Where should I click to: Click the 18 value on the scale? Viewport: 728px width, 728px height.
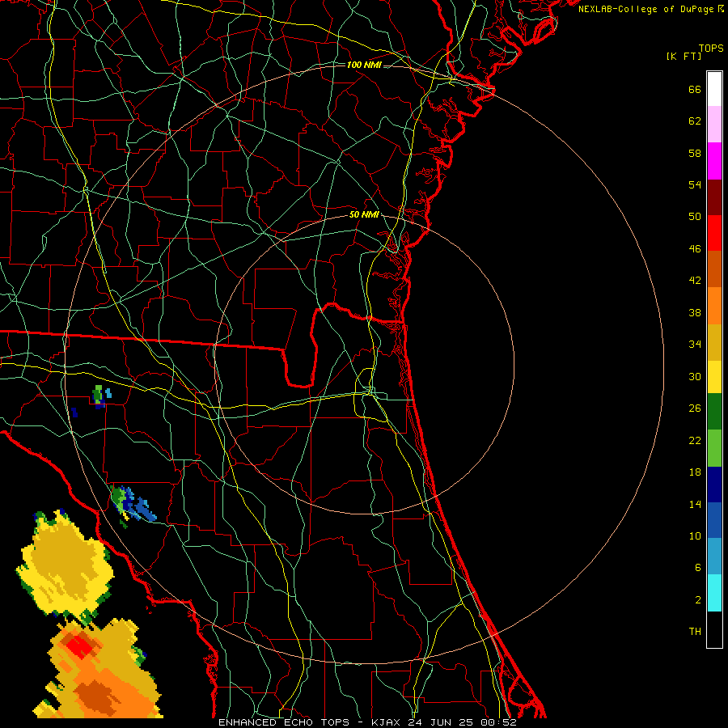coord(695,472)
